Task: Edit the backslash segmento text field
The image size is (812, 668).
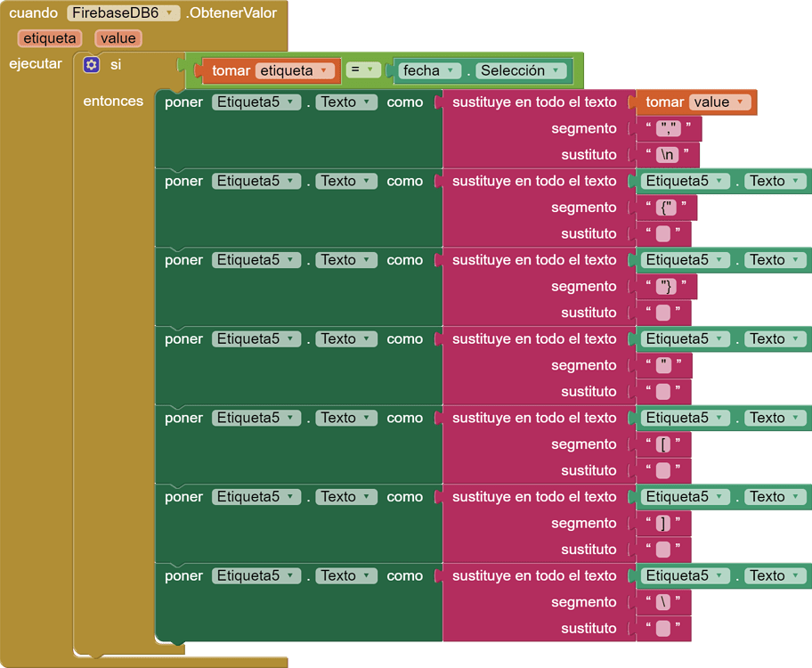Action: 664,603
